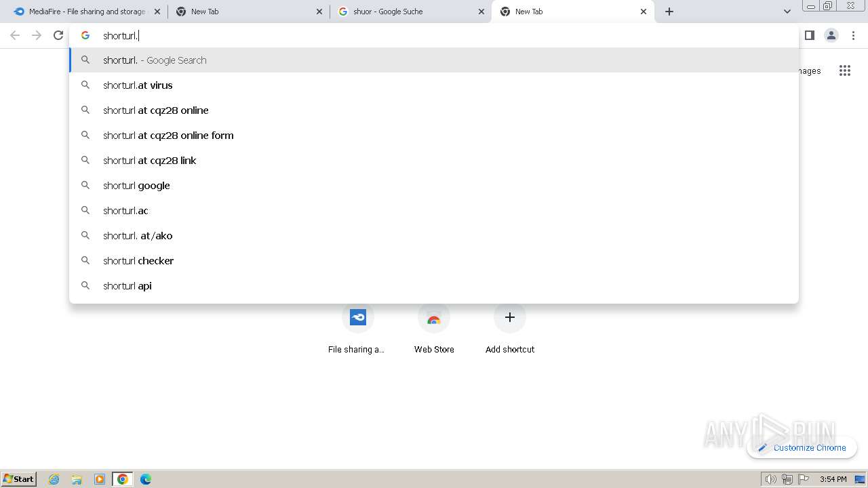This screenshot has width=868, height=488.
Task: Select suggestion shorturl at cqz28 link
Action: click(434, 161)
